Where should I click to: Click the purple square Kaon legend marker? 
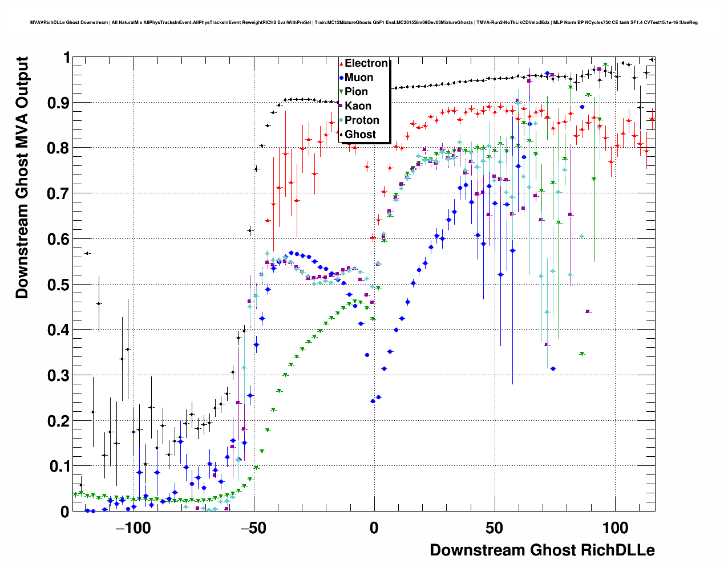coord(341,106)
